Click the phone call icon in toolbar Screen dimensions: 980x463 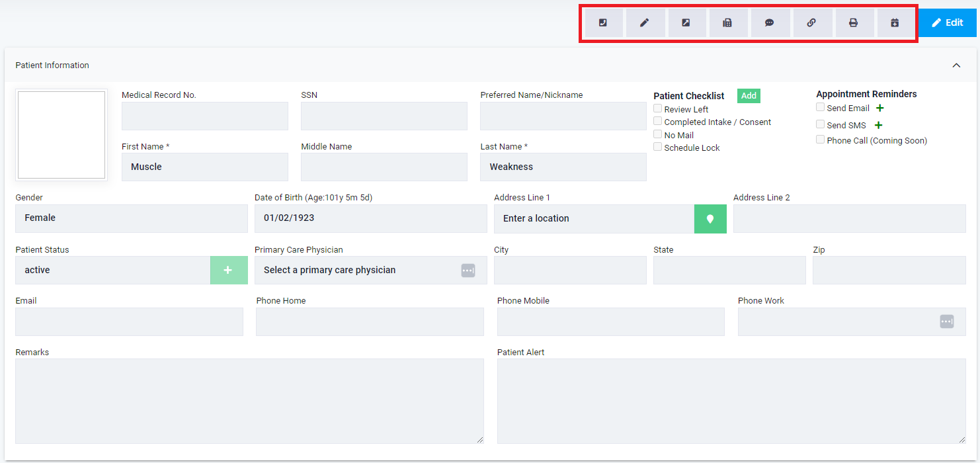point(602,22)
